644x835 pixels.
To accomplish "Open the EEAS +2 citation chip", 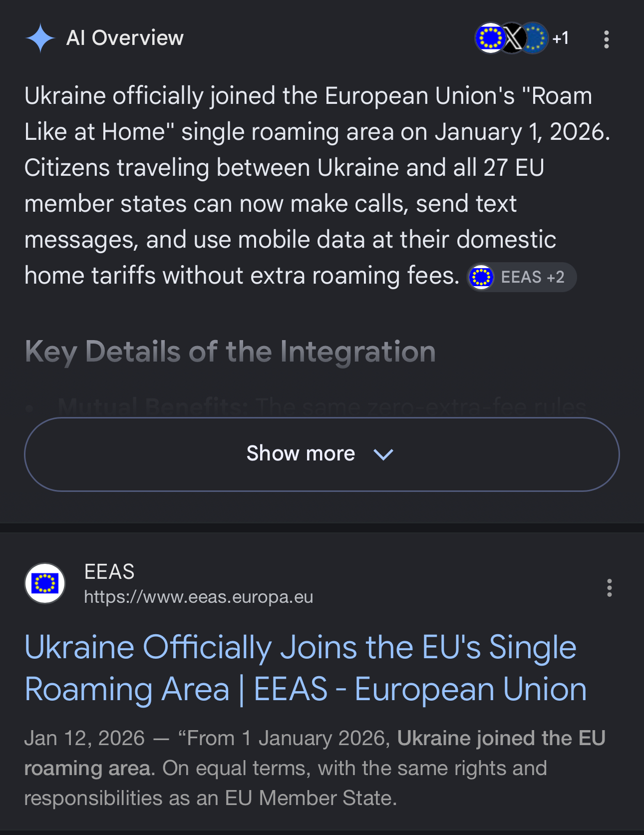I will [x=522, y=277].
